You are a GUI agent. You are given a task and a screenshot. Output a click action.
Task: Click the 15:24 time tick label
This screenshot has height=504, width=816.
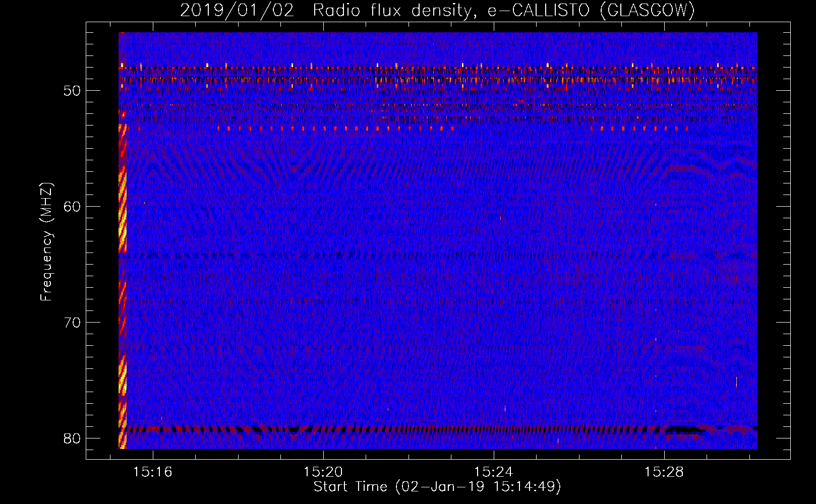[x=494, y=472]
